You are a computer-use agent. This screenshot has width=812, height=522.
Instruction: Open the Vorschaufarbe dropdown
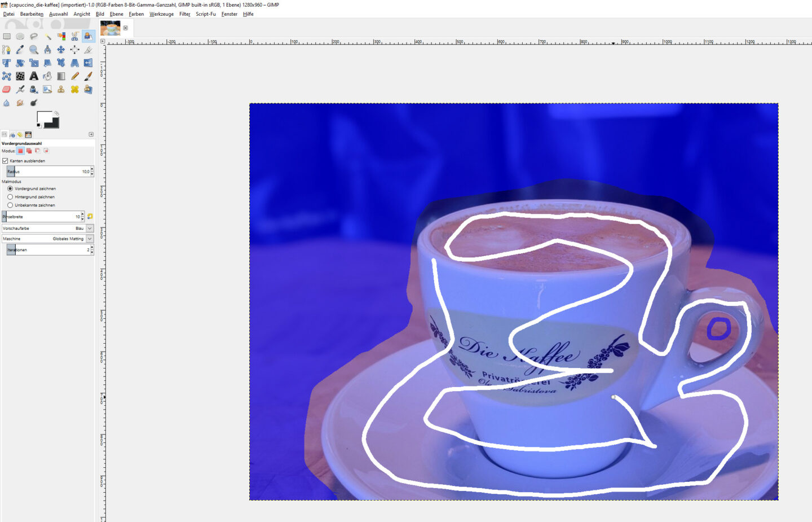point(48,229)
